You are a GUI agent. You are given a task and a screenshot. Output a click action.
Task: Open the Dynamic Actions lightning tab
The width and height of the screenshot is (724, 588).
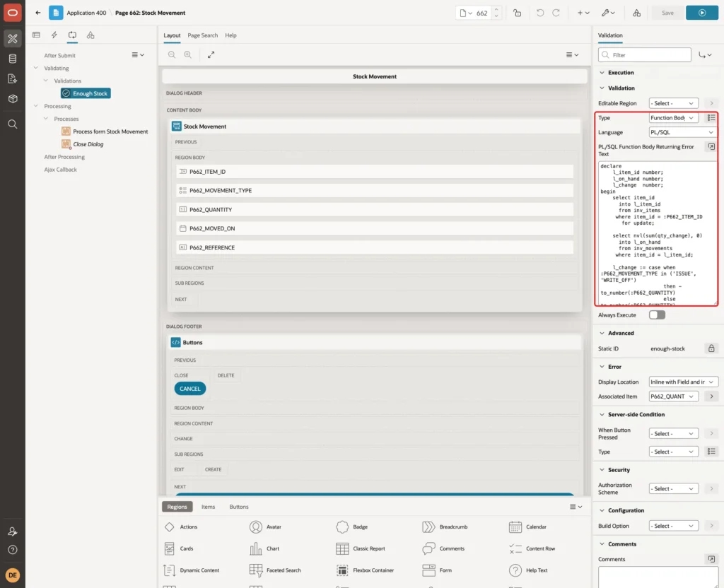click(54, 35)
